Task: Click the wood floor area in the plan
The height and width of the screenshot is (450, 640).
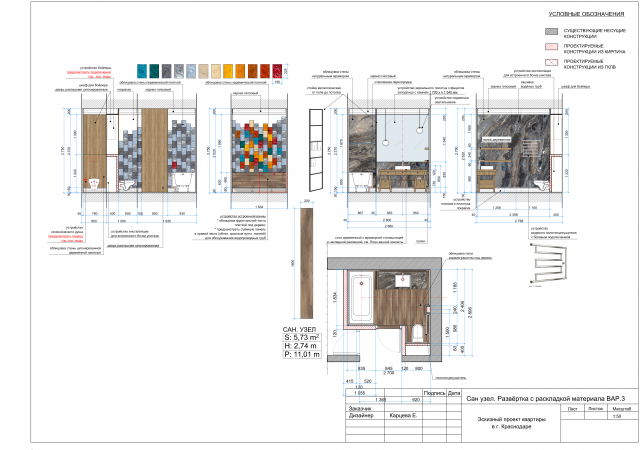Action: click(400, 307)
